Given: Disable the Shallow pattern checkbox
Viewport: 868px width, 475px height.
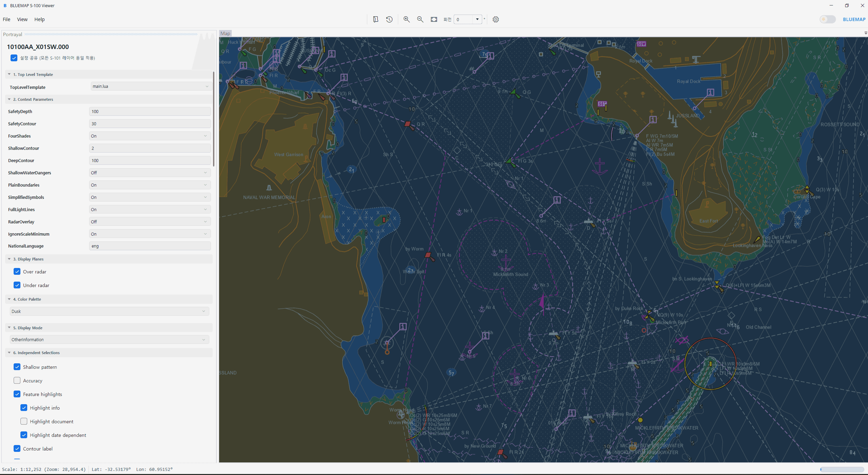Looking at the screenshot, I should click(17, 367).
